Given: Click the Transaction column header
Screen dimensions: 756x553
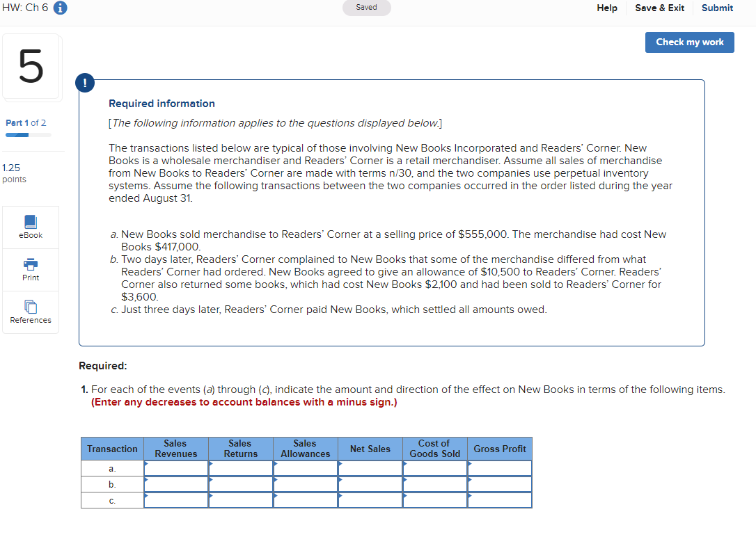Looking at the screenshot, I should coord(111,449).
